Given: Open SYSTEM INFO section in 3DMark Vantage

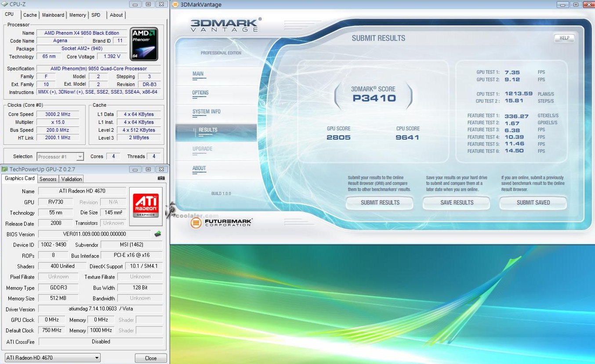Looking at the screenshot, I should 207,112.
